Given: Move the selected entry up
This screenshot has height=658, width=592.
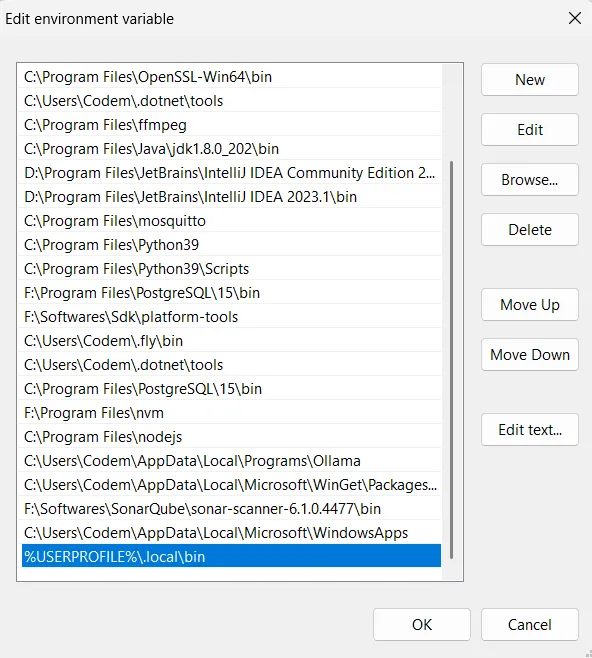Looking at the screenshot, I should 529,305.
